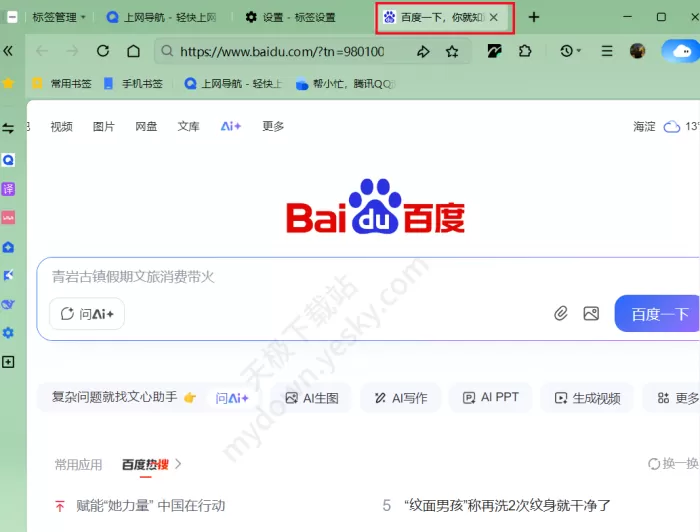The width and height of the screenshot is (700, 532).
Task: Open the extensions puzzle icon
Action: click(x=525, y=51)
